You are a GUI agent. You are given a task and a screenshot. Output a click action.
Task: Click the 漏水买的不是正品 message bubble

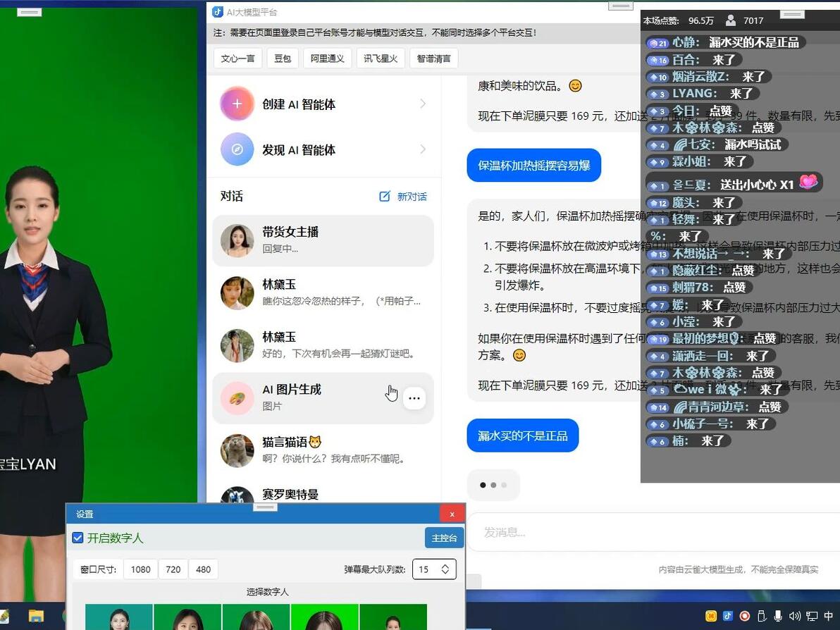522,436
